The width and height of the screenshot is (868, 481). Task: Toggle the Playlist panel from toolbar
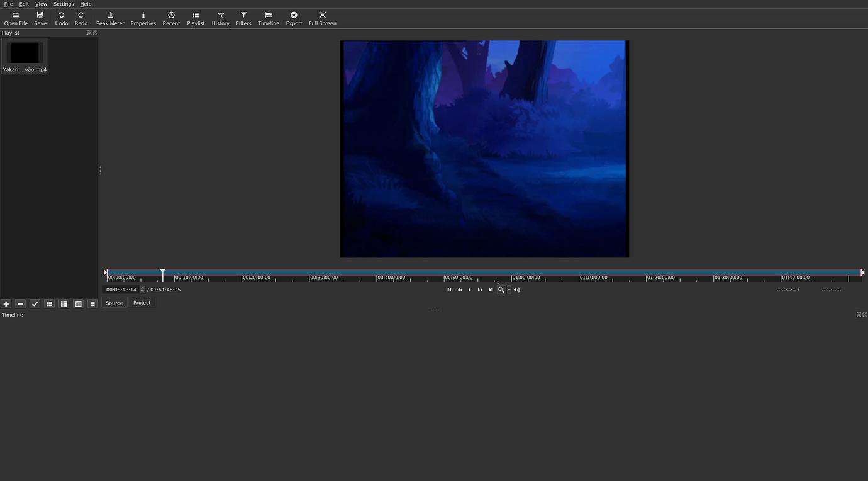196,18
